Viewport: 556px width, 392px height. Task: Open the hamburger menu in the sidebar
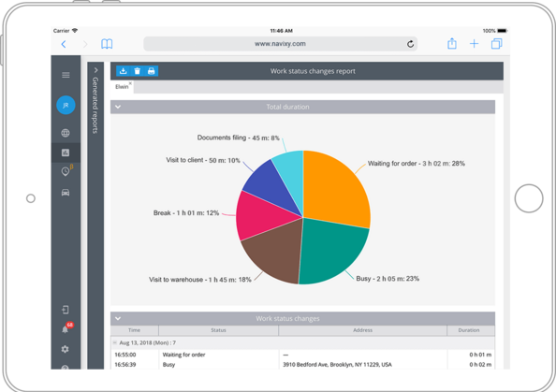[x=66, y=75]
